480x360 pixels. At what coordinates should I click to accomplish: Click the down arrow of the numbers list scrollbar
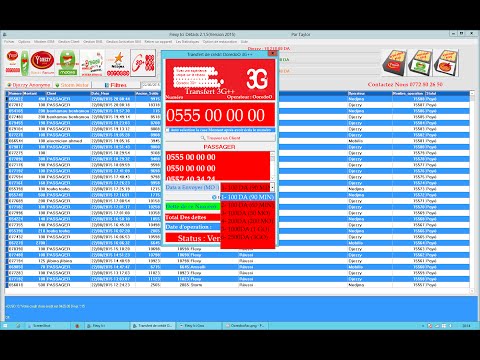(x=273, y=178)
